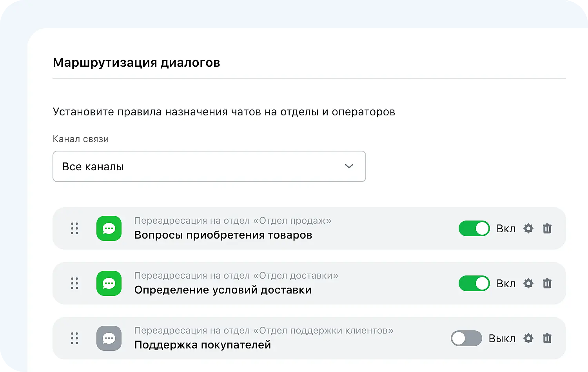Click the chevron in the channel selector
The height and width of the screenshot is (372, 588).
348,166
